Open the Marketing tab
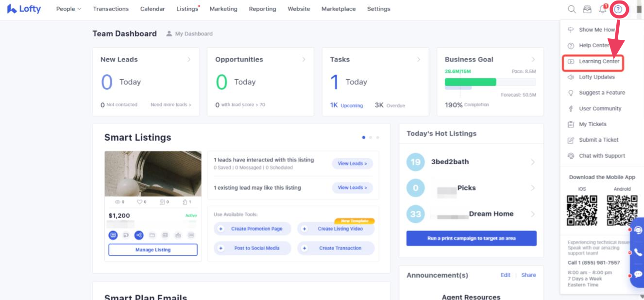 223,9
